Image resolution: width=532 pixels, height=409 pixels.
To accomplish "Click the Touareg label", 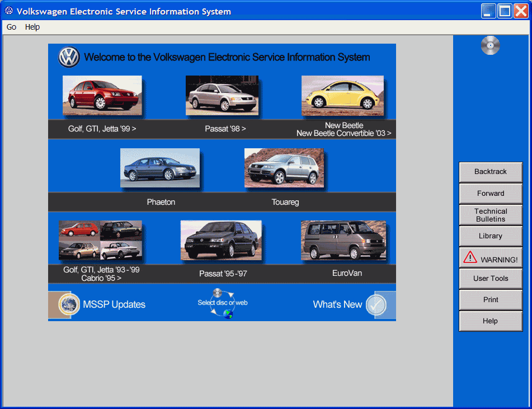I will click(x=285, y=203).
